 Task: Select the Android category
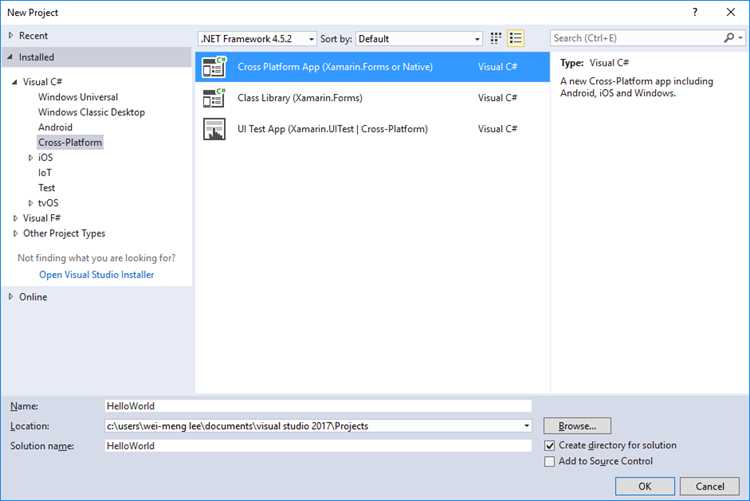click(x=55, y=127)
